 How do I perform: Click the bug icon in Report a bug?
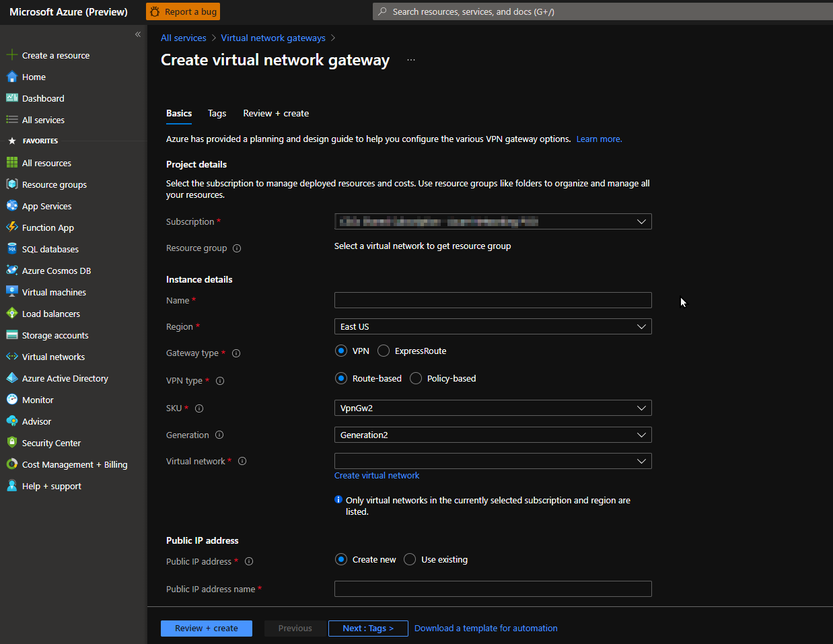pyautogui.click(x=155, y=11)
